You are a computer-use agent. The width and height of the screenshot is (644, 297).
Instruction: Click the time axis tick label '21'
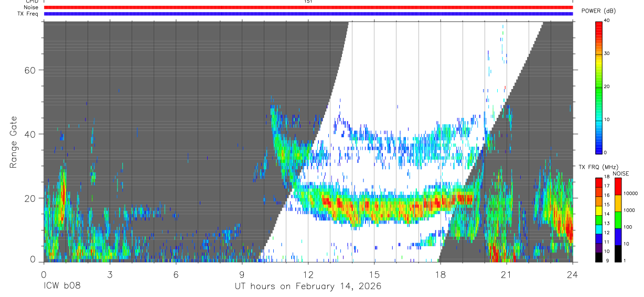[x=506, y=274]
